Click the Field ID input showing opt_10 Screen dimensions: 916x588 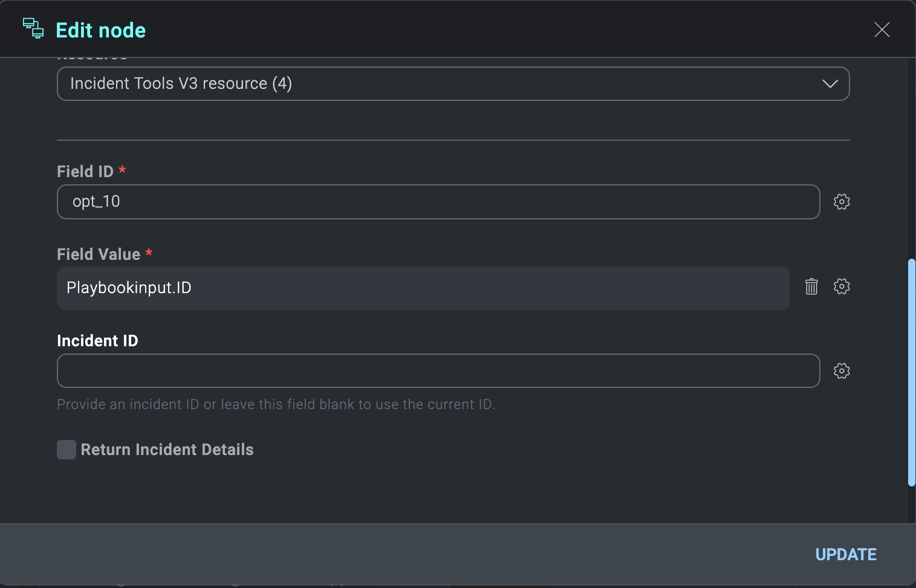coord(438,202)
